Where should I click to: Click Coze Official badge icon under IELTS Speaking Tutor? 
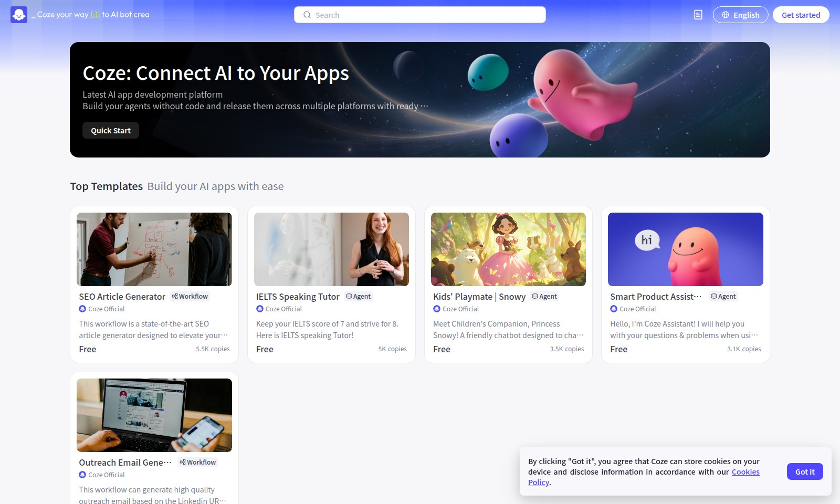[260, 309]
